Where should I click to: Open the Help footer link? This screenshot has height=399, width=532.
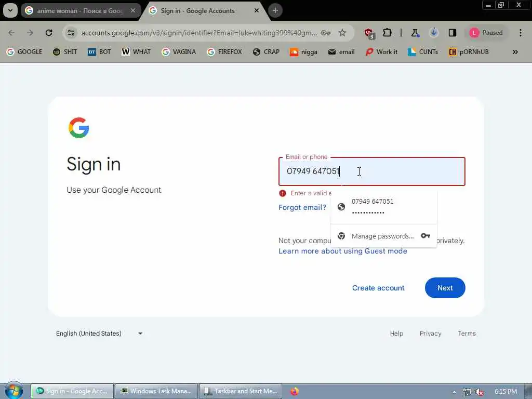tap(396, 334)
